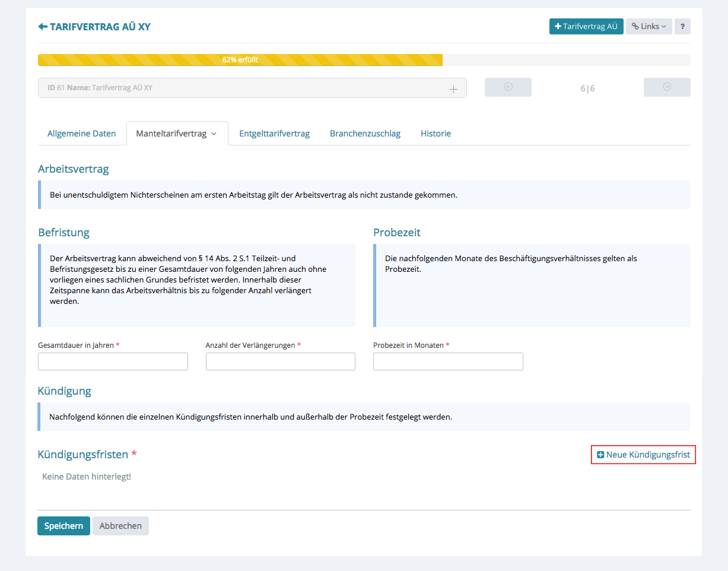Click into the Probezeit in Monaten field
The width and height of the screenshot is (728, 571).
pos(448,361)
